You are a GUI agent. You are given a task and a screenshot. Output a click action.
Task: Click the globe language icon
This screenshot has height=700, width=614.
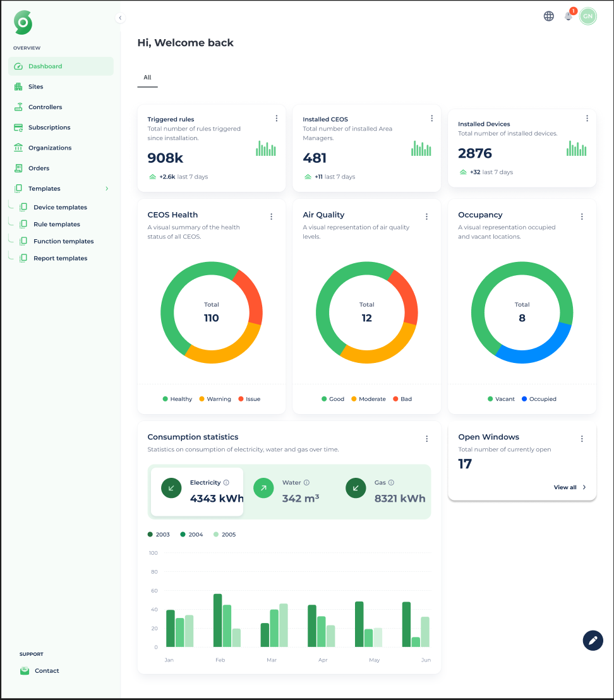(548, 16)
